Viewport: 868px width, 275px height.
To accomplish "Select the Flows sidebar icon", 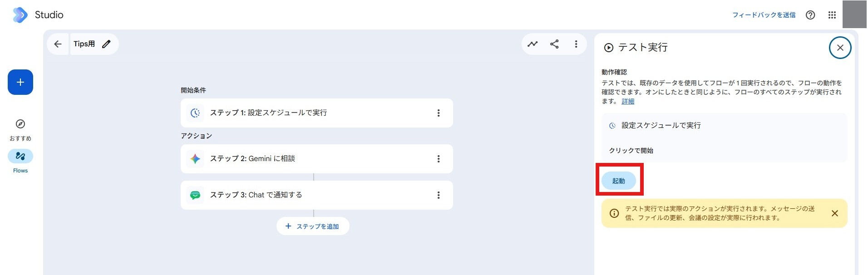I will click(20, 156).
